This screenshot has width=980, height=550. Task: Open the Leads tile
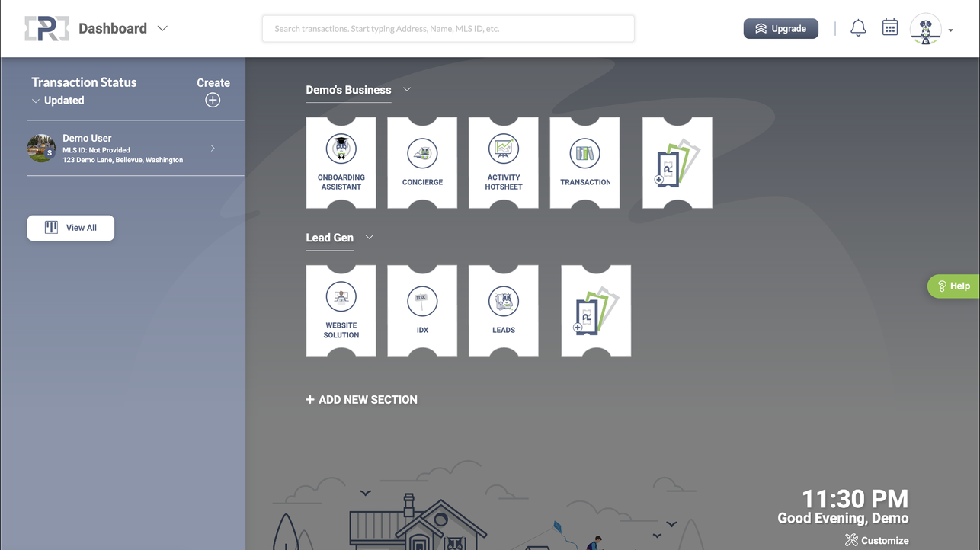(504, 310)
